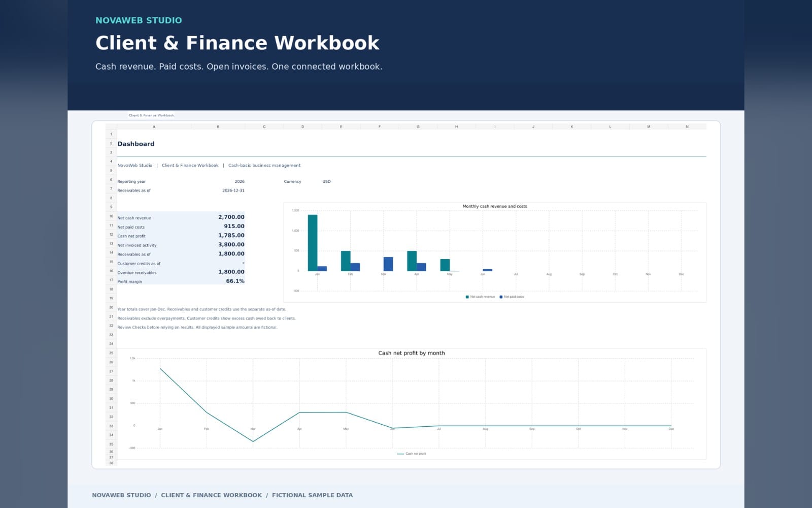812x508 pixels.
Task: Click 'Dec' axis label in bar chart
Action: point(681,274)
